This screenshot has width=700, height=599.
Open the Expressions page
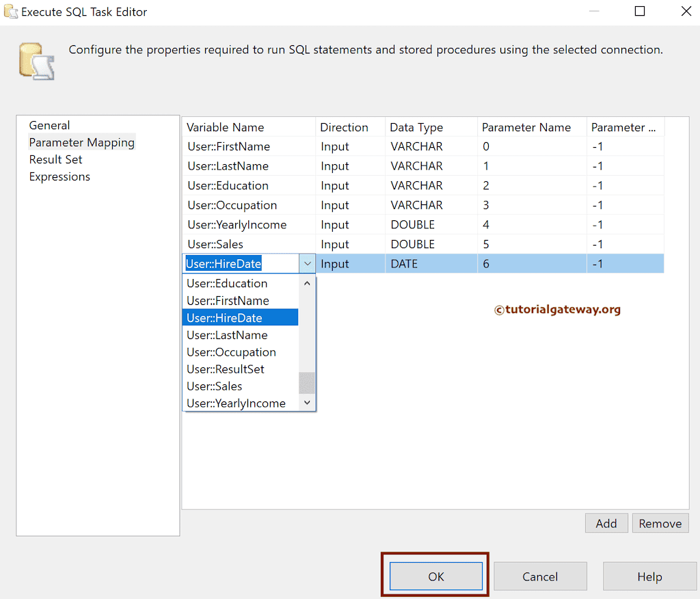(59, 176)
